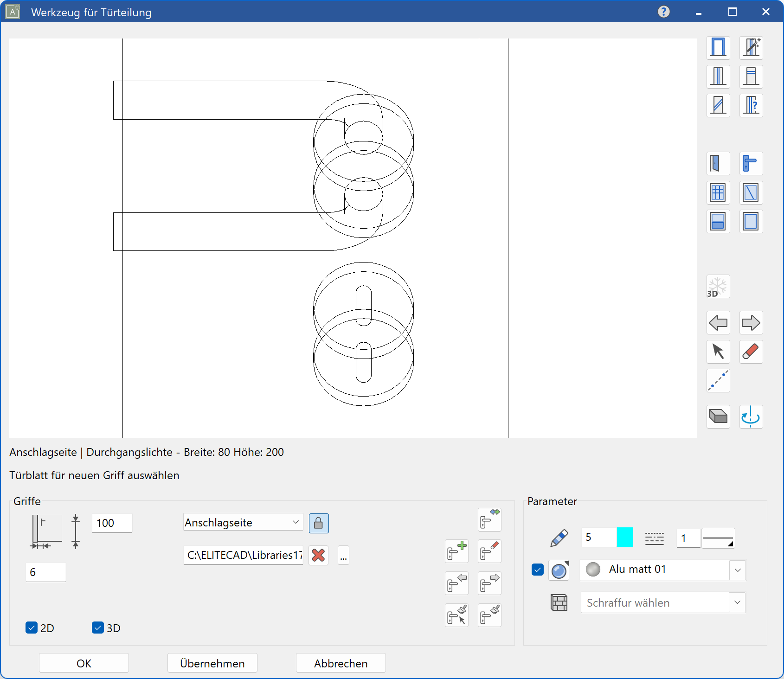Image resolution: width=784 pixels, height=679 pixels.
Task: Select the door with transom icon
Action: pos(751,77)
